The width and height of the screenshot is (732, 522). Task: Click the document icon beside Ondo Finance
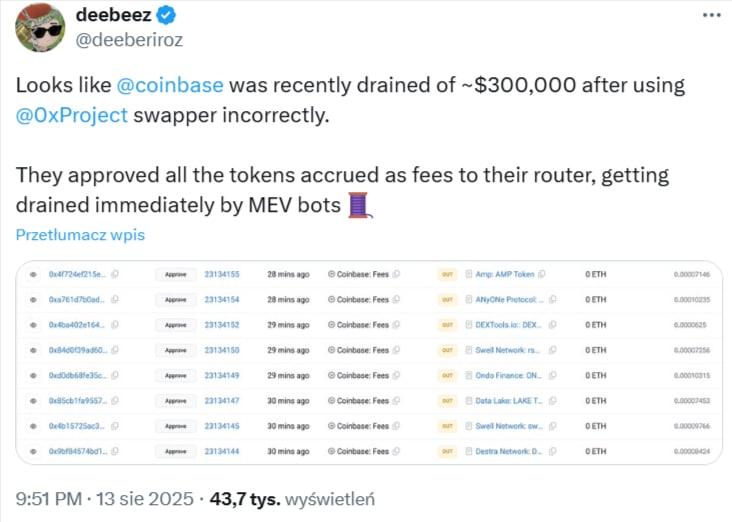click(x=468, y=375)
